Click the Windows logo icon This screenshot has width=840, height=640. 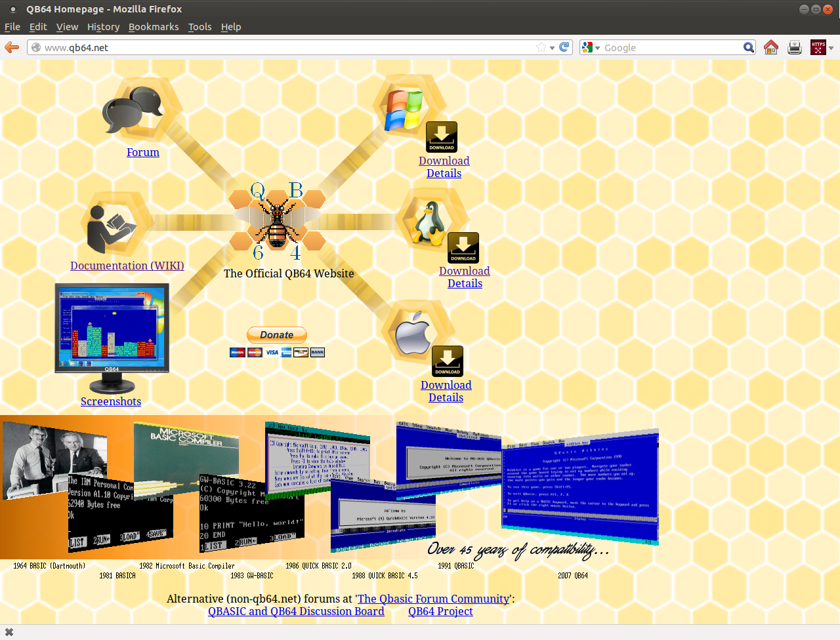click(x=404, y=109)
